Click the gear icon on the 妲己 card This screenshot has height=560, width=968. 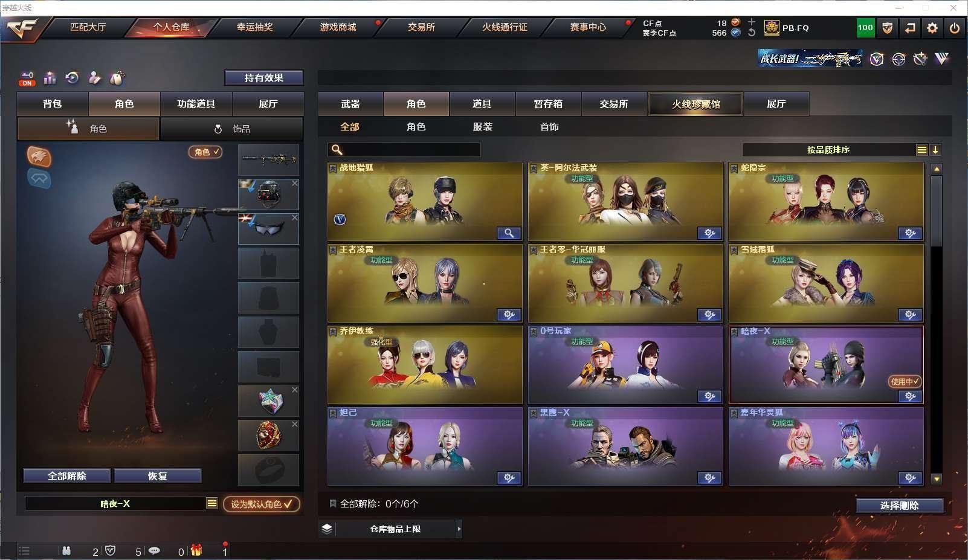pos(509,478)
